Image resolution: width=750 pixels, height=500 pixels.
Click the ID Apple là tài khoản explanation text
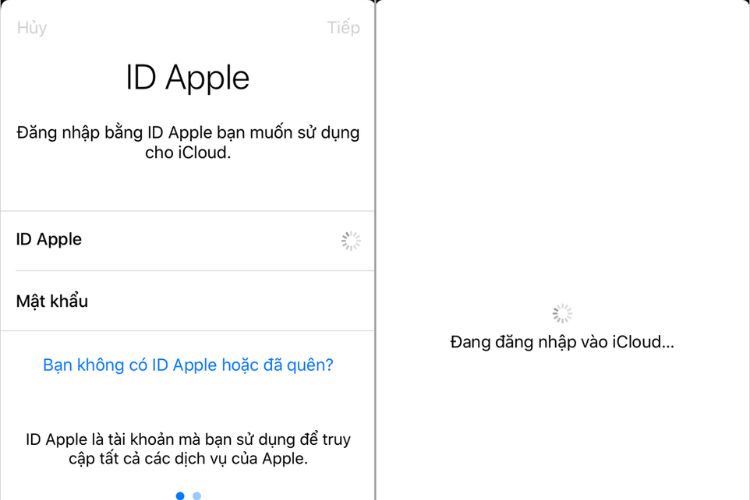click(x=188, y=449)
